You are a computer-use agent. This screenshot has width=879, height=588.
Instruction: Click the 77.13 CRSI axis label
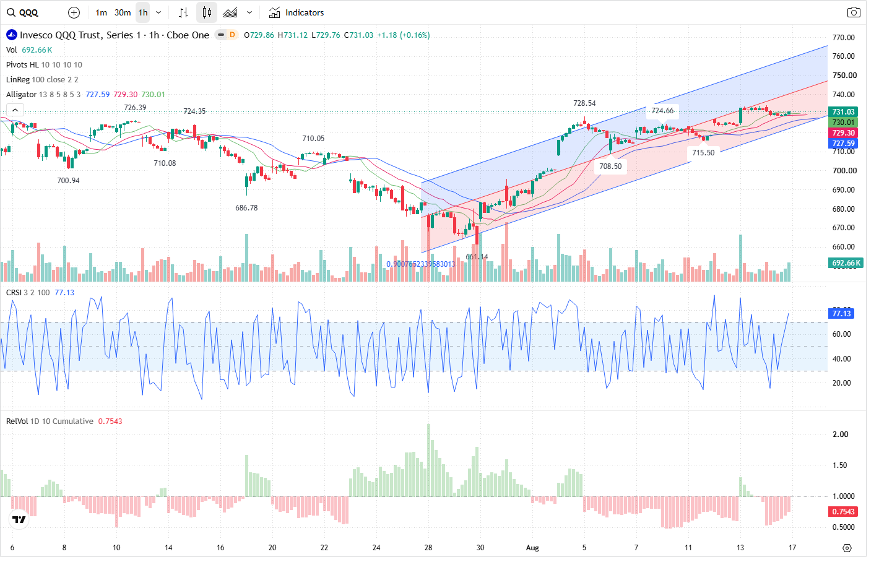[x=842, y=314]
